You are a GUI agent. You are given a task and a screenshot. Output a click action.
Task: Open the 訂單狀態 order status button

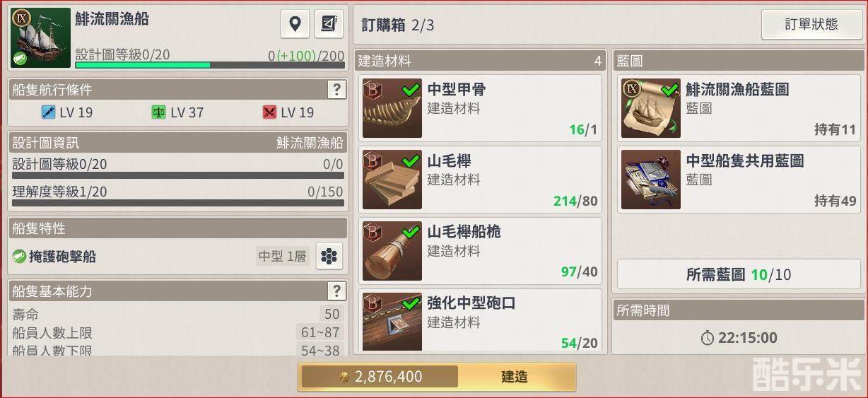[x=811, y=24]
